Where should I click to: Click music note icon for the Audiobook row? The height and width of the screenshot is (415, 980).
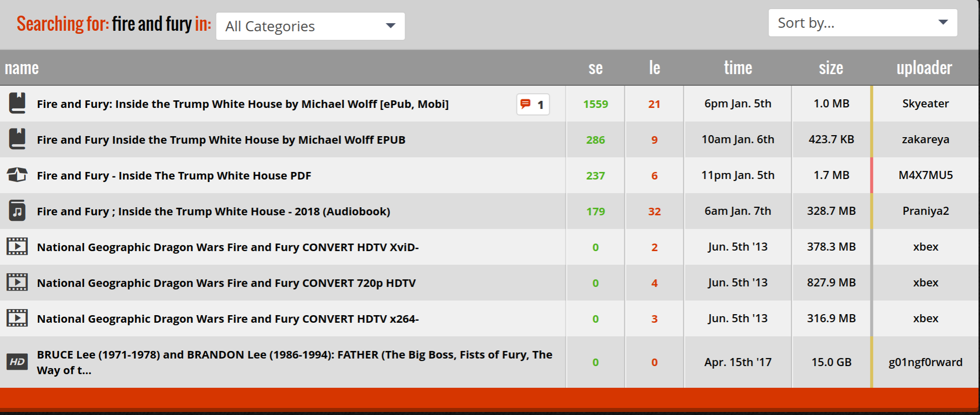17,211
